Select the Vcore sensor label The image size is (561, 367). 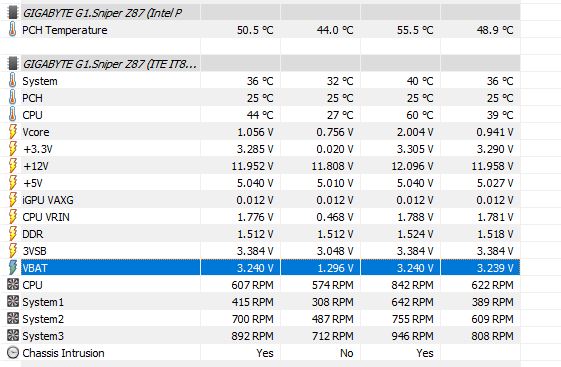[x=36, y=132]
